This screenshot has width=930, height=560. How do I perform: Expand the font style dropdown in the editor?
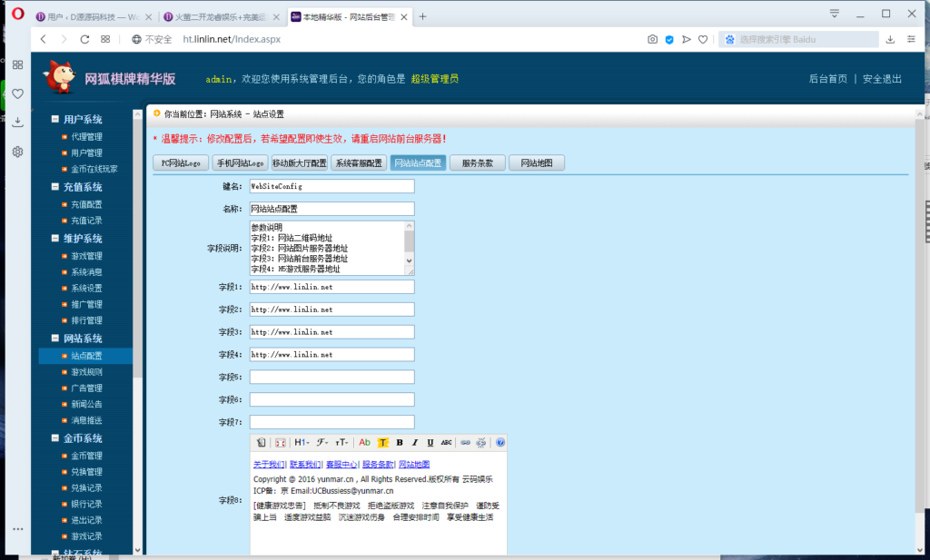(x=322, y=442)
